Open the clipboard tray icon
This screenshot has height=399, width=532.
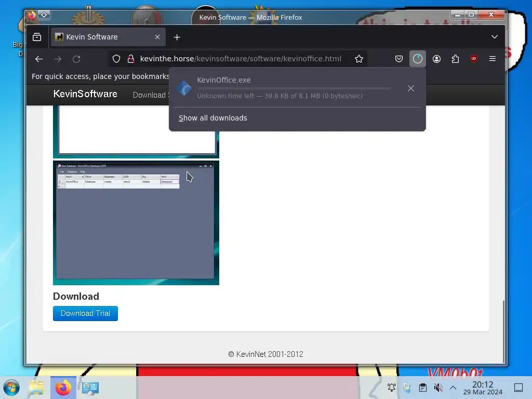423,388
